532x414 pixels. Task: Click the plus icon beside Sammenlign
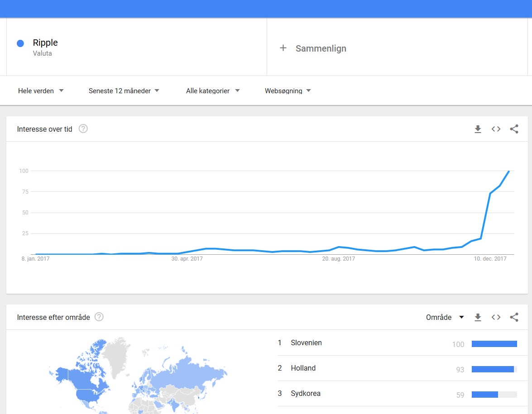tap(283, 48)
